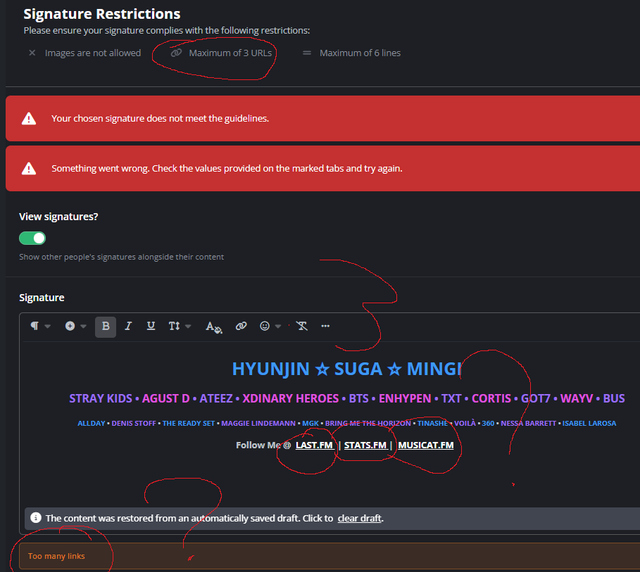Click the 'BRING ME THE HORIZON' text
This screenshot has width=640, height=572.
click(x=368, y=423)
